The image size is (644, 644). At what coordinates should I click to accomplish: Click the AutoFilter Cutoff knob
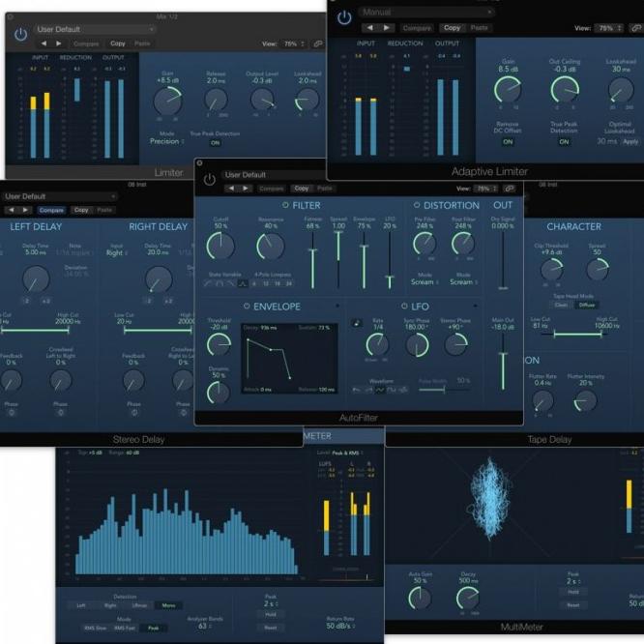coord(220,246)
